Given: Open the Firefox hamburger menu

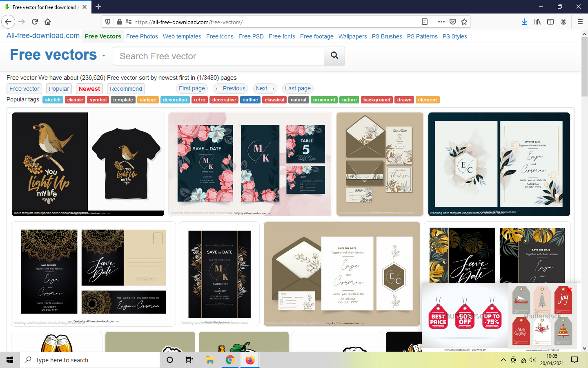Looking at the screenshot, I should [580, 22].
